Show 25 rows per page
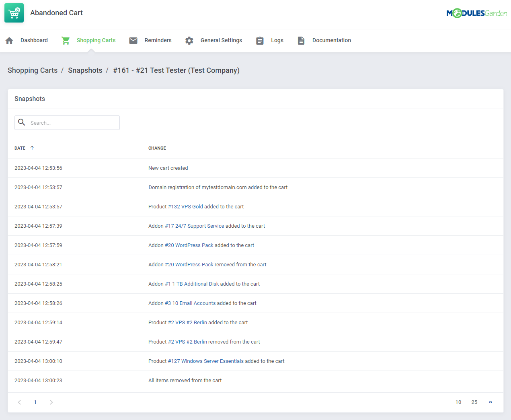The height and width of the screenshot is (420, 511). [474, 402]
